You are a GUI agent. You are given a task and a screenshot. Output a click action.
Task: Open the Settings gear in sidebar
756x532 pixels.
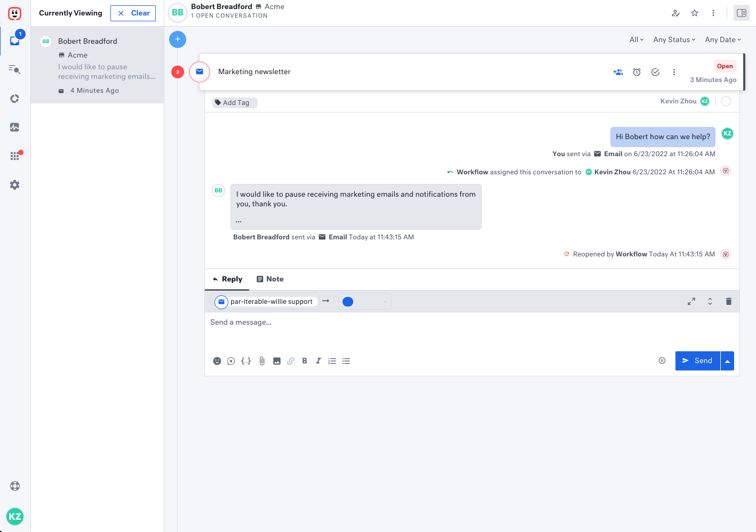pyautogui.click(x=15, y=185)
